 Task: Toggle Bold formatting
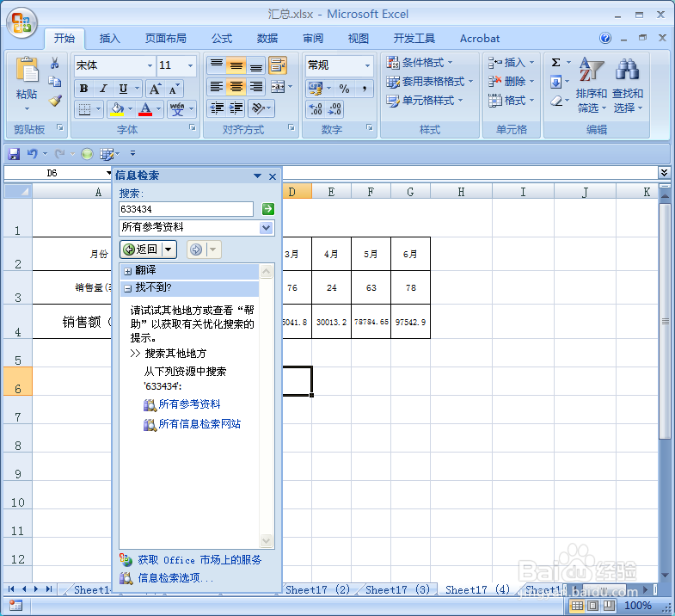click(83, 89)
